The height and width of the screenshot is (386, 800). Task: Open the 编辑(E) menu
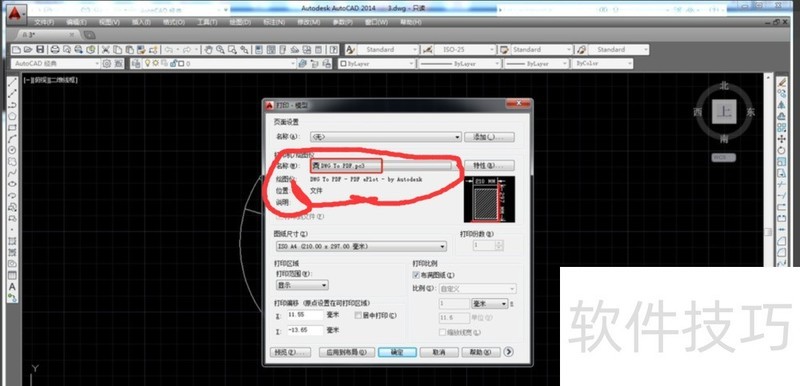point(76,22)
